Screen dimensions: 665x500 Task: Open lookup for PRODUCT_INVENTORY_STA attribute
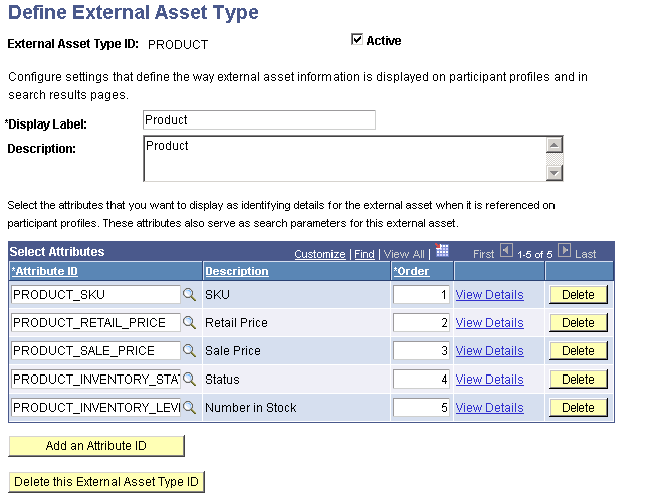189,379
